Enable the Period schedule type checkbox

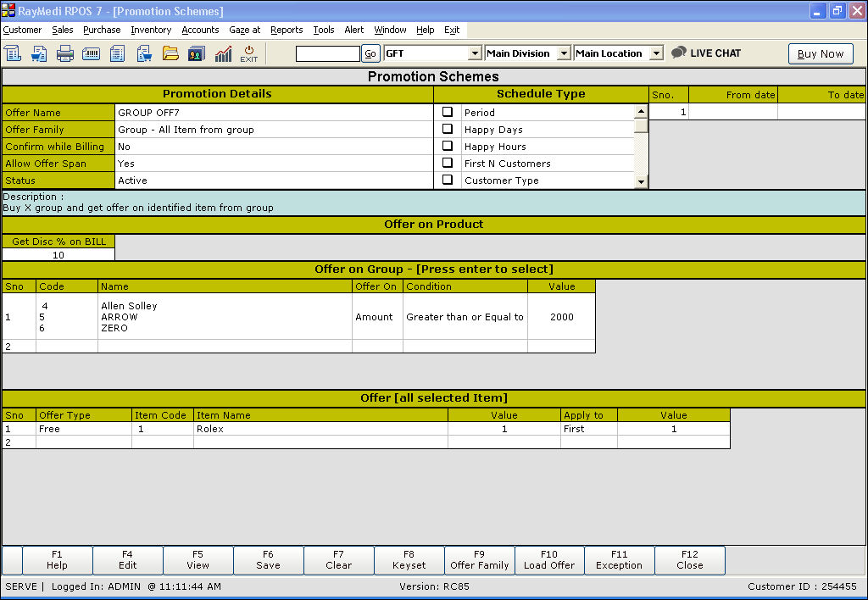(448, 112)
